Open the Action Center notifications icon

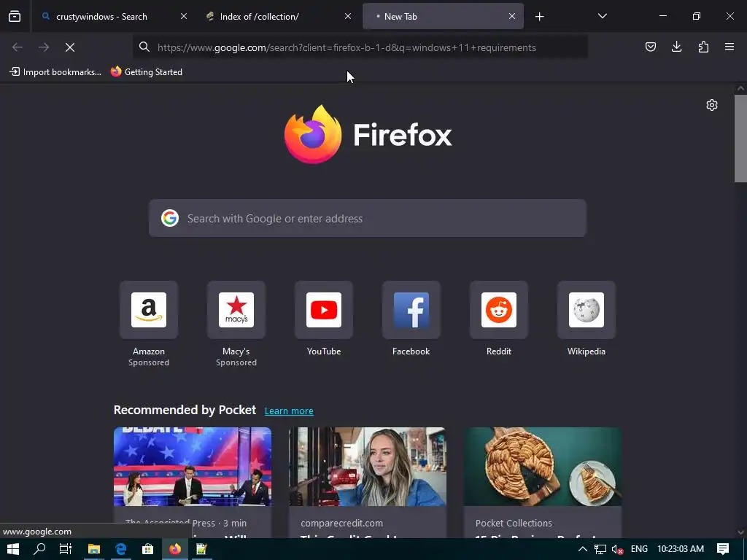point(723,549)
